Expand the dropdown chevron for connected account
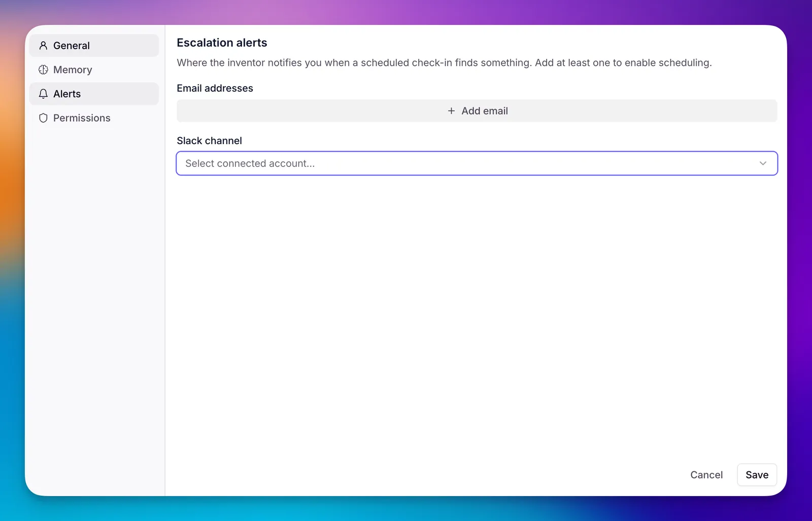The width and height of the screenshot is (812, 521). point(763,163)
